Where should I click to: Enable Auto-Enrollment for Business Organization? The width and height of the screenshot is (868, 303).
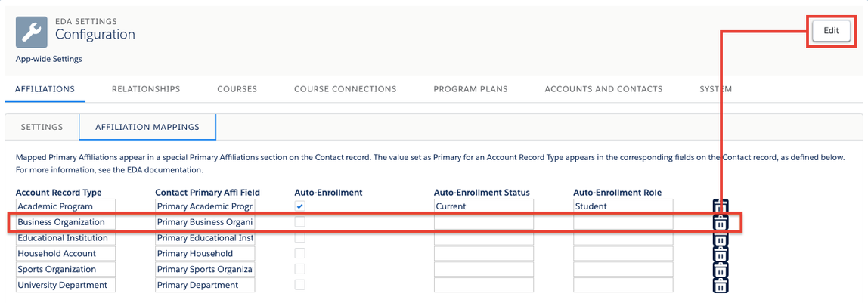[300, 222]
